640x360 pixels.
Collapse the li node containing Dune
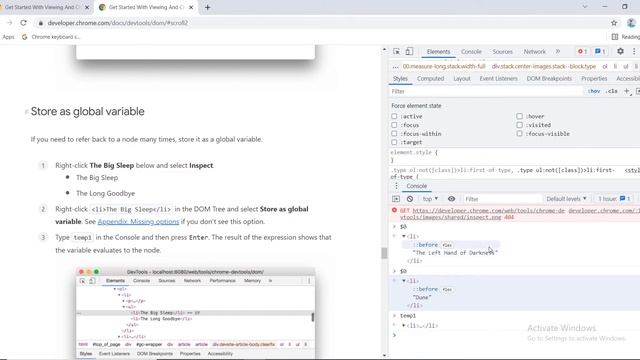click(404, 281)
